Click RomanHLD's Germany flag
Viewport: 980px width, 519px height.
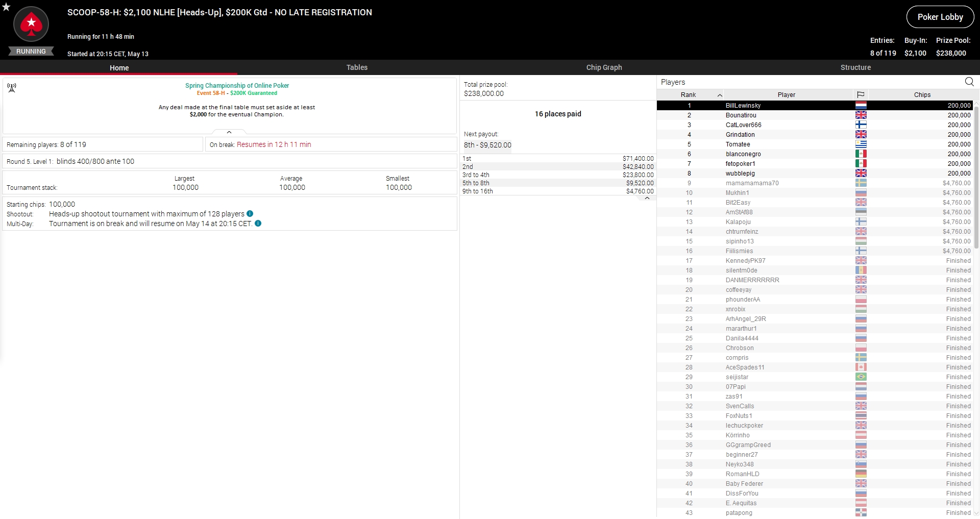[x=861, y=474]
